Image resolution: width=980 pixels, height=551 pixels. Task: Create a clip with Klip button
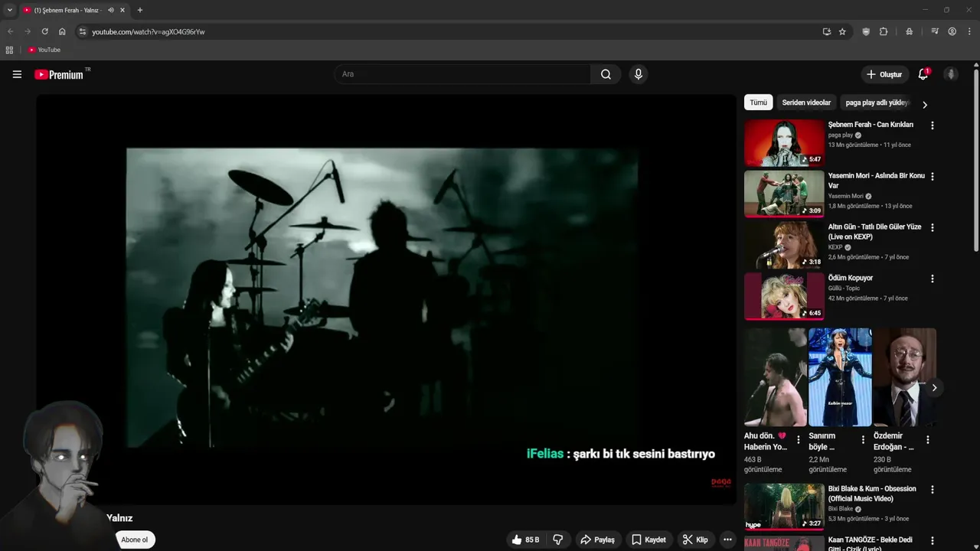(695, 540)
